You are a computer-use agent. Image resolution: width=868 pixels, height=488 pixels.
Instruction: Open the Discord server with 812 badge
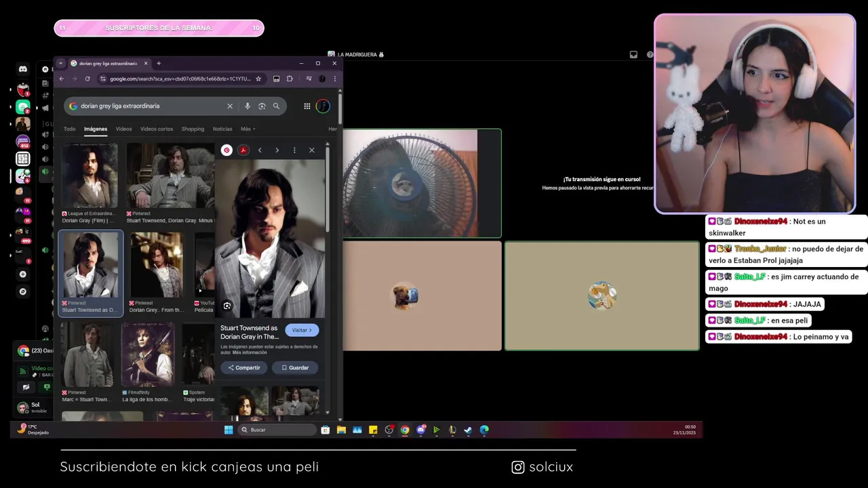tap(23, 142)
